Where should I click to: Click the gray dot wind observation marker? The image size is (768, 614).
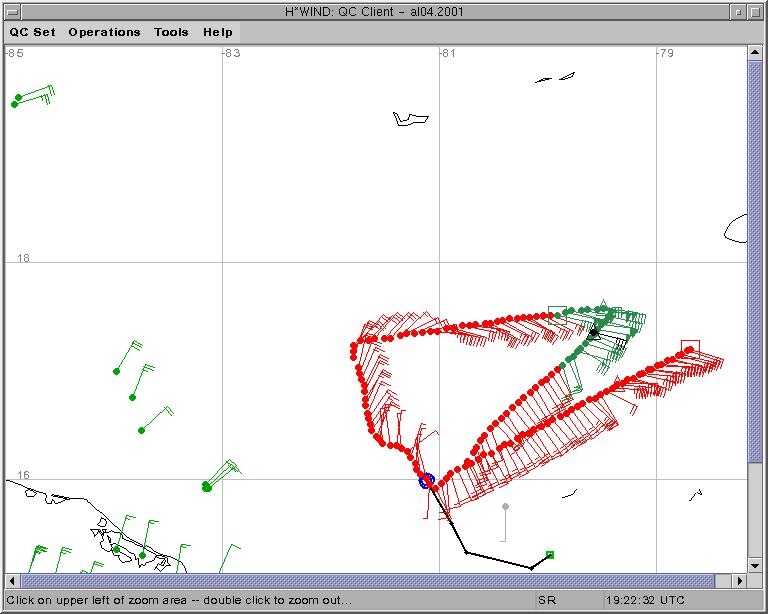[x=505, y=507]
